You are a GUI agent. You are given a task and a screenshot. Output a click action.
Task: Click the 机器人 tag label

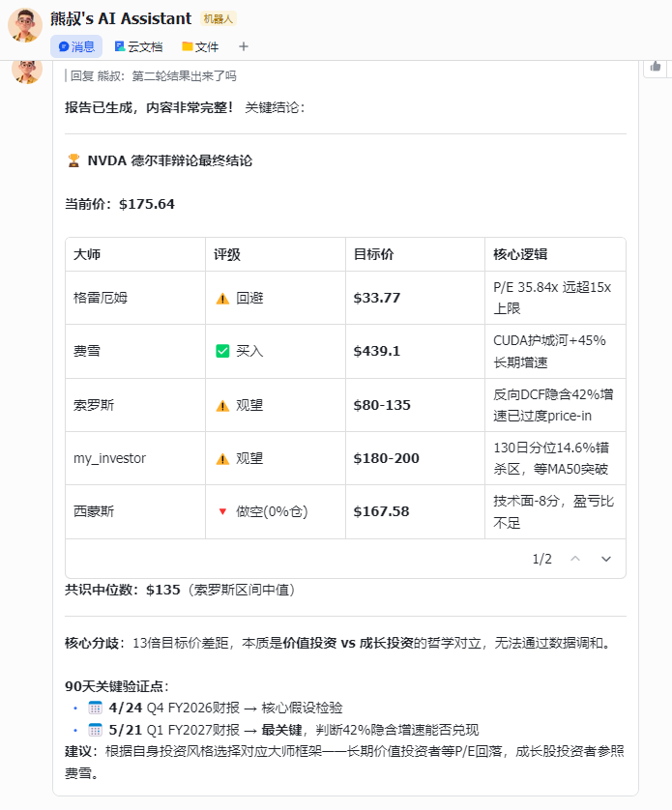218,18
